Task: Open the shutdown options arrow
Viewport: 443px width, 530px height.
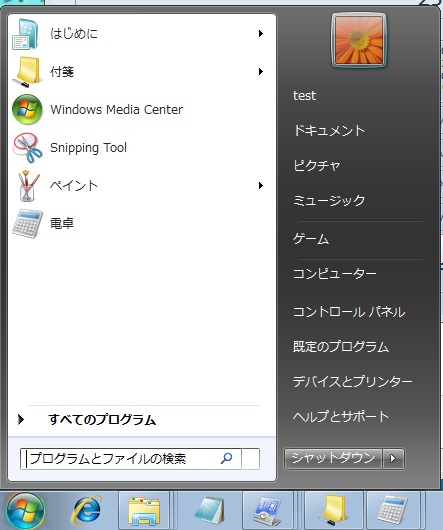Action: click(x=393, y=459)
